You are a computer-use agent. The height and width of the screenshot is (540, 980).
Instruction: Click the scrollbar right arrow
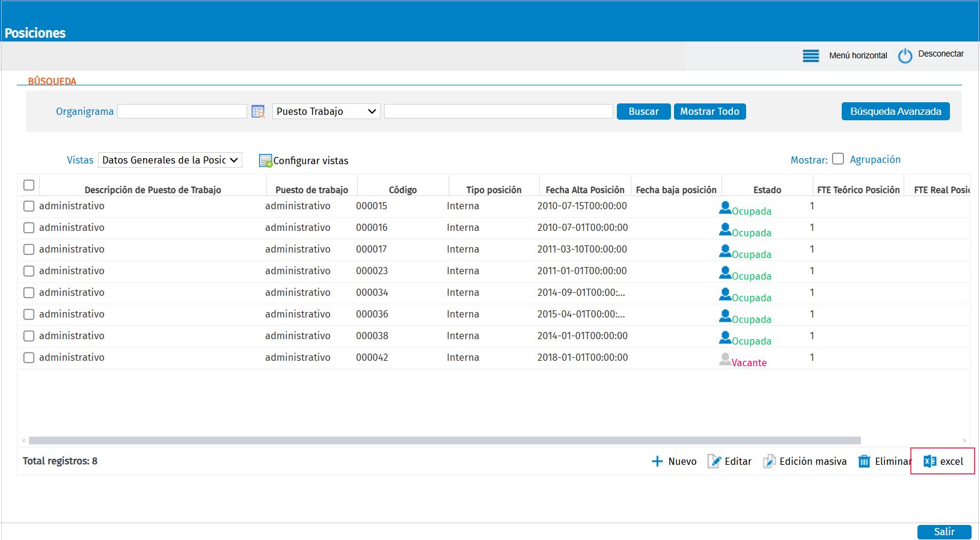964,441
